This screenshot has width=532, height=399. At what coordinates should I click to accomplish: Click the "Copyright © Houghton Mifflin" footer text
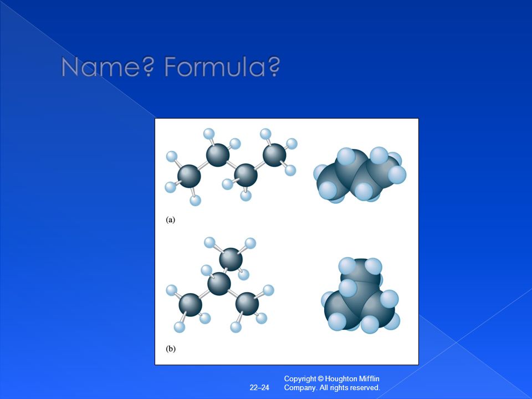point(331,378)
